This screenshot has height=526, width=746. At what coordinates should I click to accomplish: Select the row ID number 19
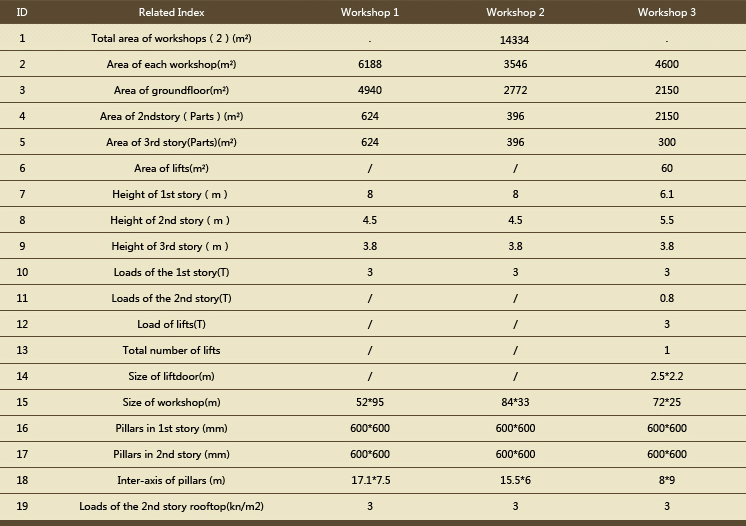[22, 506]
